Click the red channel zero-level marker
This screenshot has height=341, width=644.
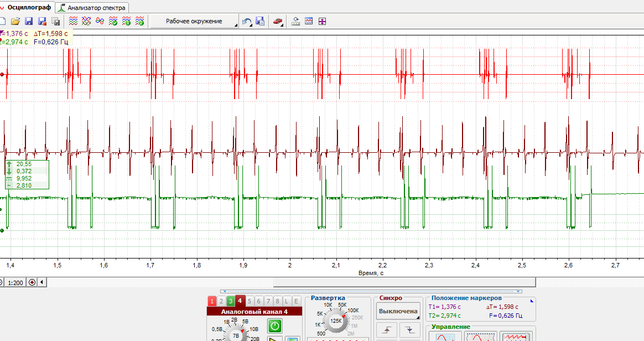[2, 74]
